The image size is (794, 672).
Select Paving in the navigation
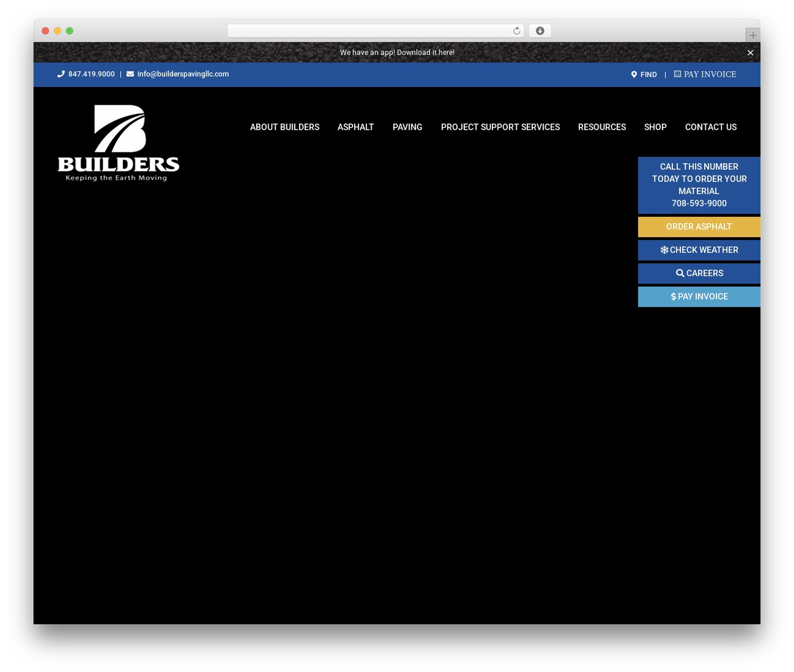[x=408, y=127]
